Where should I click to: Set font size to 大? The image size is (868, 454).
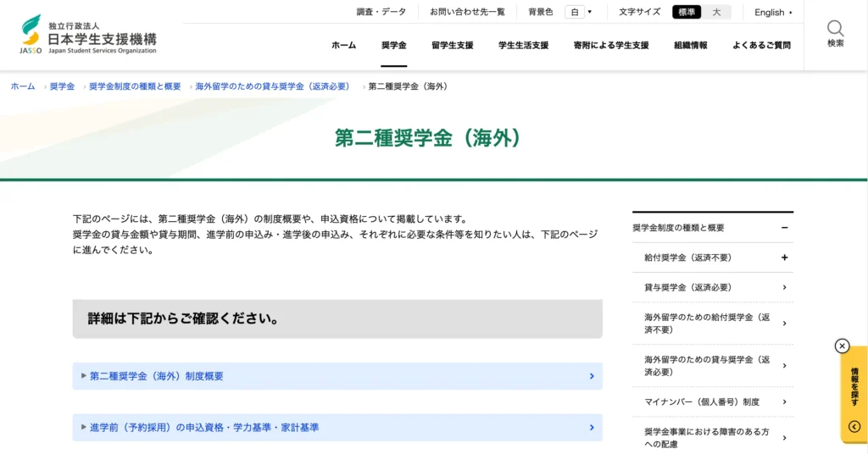[x=716, y=12]
